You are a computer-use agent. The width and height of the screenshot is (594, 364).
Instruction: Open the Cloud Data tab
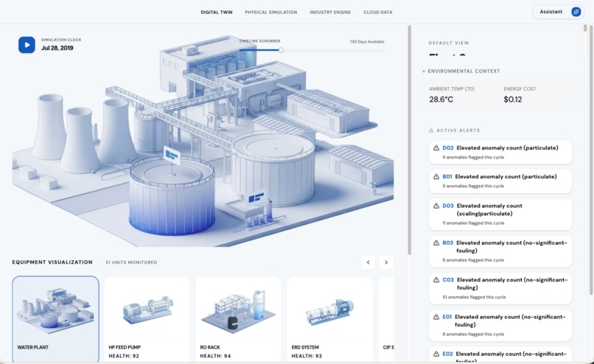tap(377, 12)
